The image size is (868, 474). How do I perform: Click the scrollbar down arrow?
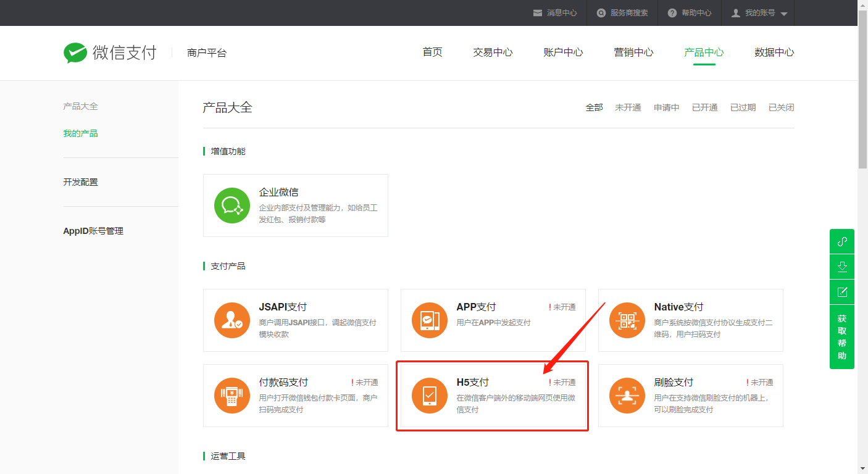[x=863, y=468]
